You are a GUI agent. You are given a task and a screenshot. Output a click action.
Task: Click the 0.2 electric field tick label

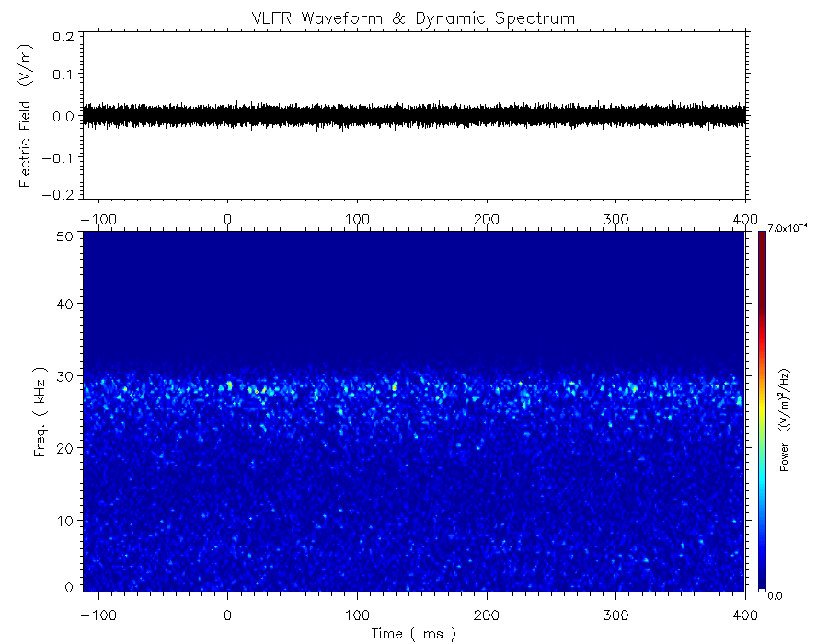[63, 37]
